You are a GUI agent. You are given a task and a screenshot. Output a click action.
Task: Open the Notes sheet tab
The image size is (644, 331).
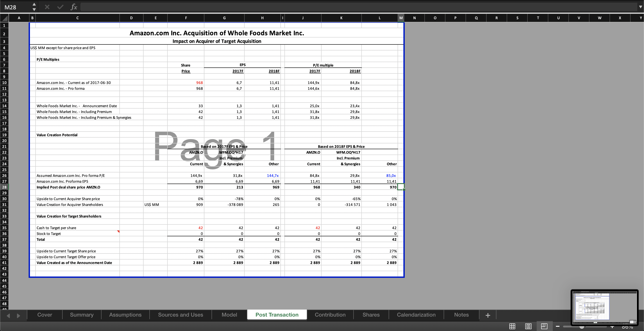tap(462, 315)
